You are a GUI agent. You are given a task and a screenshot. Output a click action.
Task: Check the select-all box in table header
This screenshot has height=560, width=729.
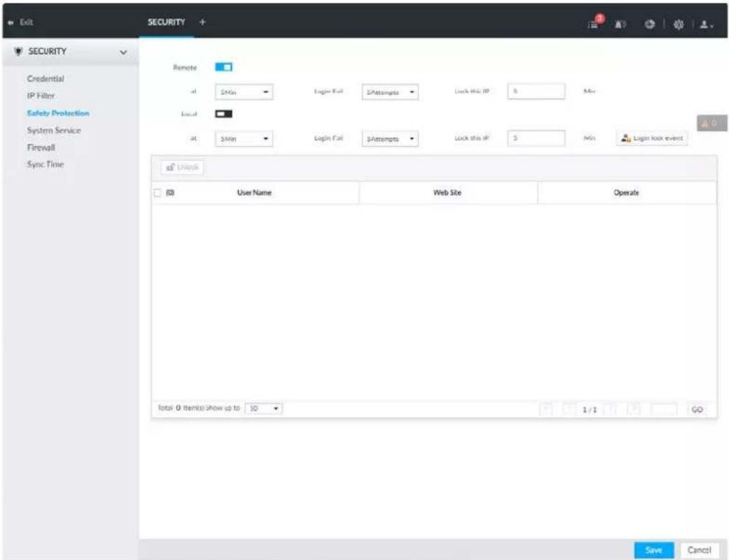(157, 192)
